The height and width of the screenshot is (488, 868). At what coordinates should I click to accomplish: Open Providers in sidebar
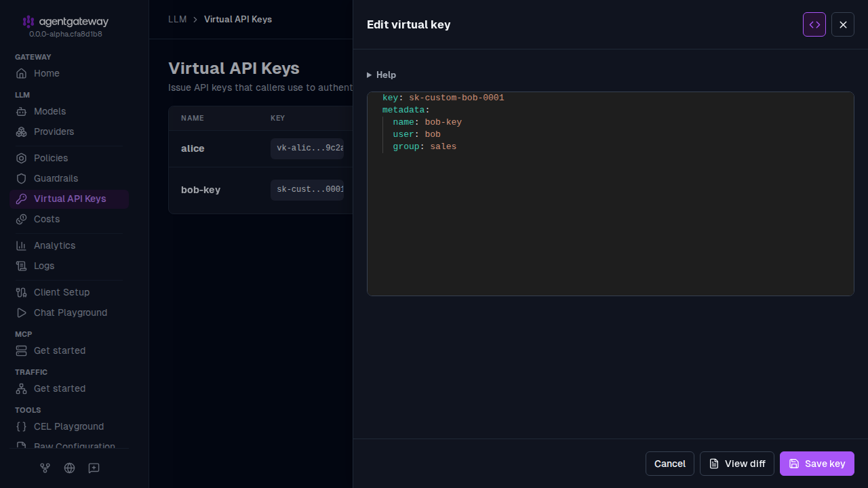click(69, 131)
